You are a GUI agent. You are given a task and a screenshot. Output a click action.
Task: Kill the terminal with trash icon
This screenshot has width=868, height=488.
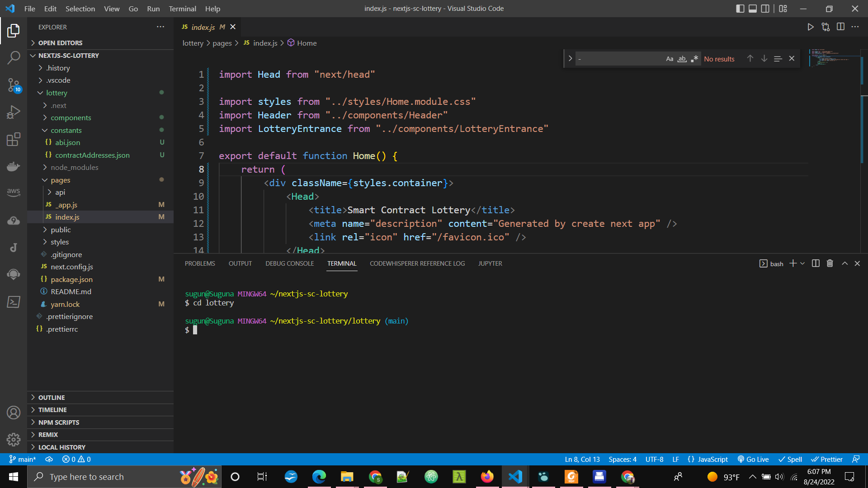pos(830,263)
